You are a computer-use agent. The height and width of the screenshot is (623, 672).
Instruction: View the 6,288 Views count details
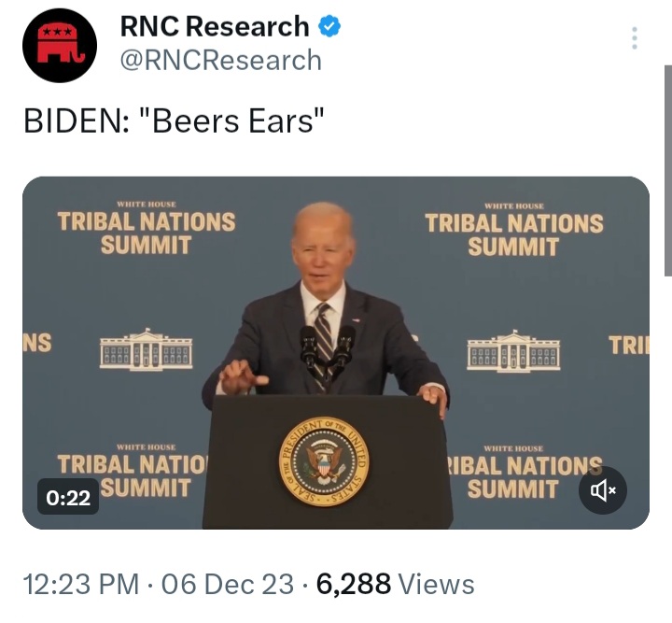395,584
